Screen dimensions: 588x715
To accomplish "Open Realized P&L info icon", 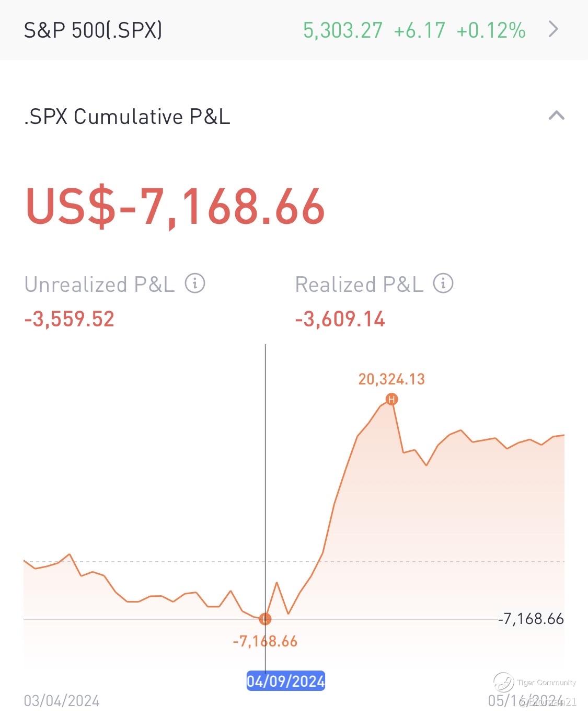I will [x=443, y=283].
